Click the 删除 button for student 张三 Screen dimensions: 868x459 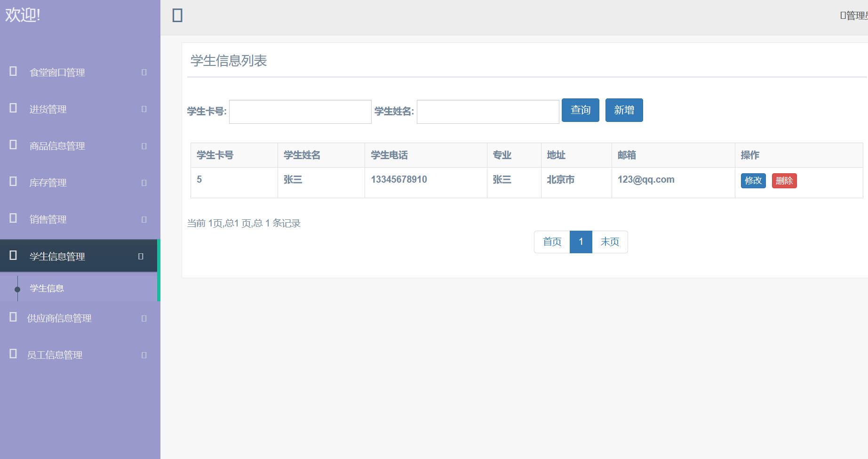coord(784,181)
